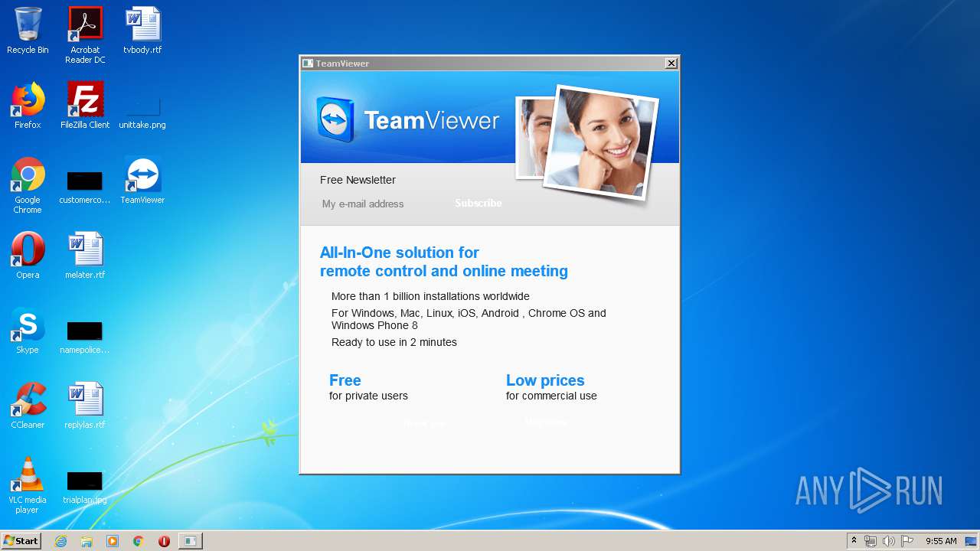Open VLC media player shortcut
This screenshot has height=551, width=980.
coord(28,485)
